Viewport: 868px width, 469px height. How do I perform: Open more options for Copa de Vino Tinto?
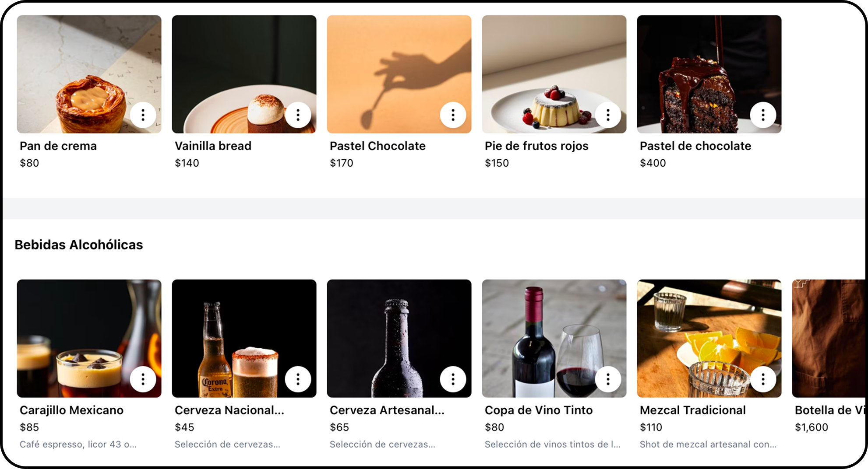pyautogui.click(x=608, y=379)
